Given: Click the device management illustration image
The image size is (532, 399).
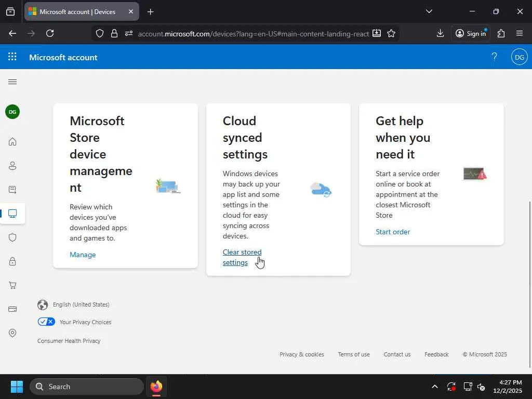Looking at the screenshot, I should pos(168,186).
